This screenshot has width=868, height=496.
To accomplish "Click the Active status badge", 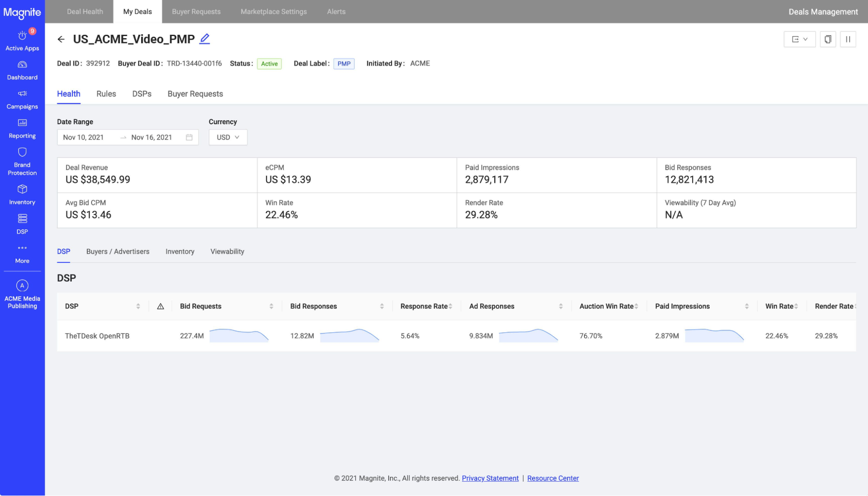I will point(269,64).
